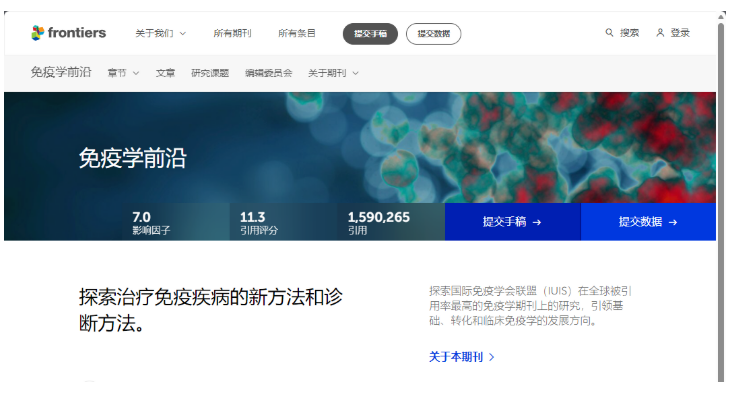Open the 关于本期刊 link
Viewport: 731px width, 393px height.
(x=456, y=357)
